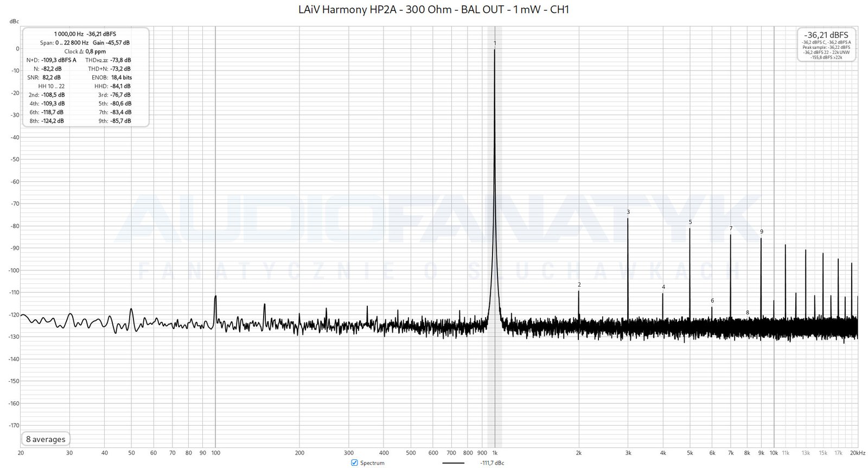Click the ENOB 18,4 bits reading
The height and width of the screenshot is (468, 868).
click(121, 78)
